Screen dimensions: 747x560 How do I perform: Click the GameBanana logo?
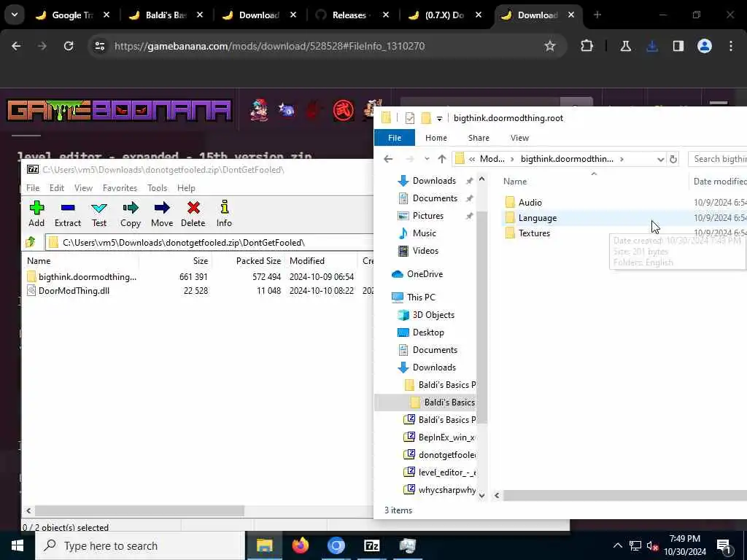tap(119, 110)
